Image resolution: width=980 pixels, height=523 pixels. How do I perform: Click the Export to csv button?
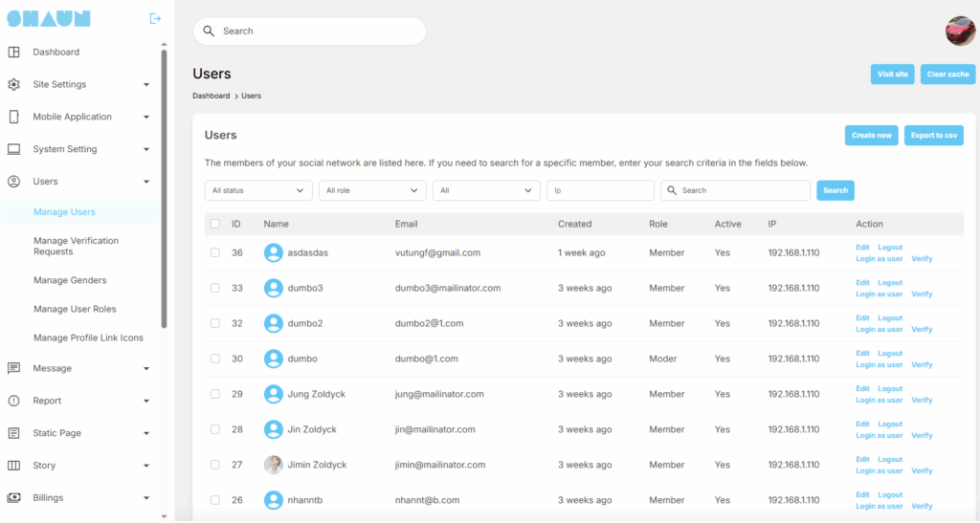[933, 135]
